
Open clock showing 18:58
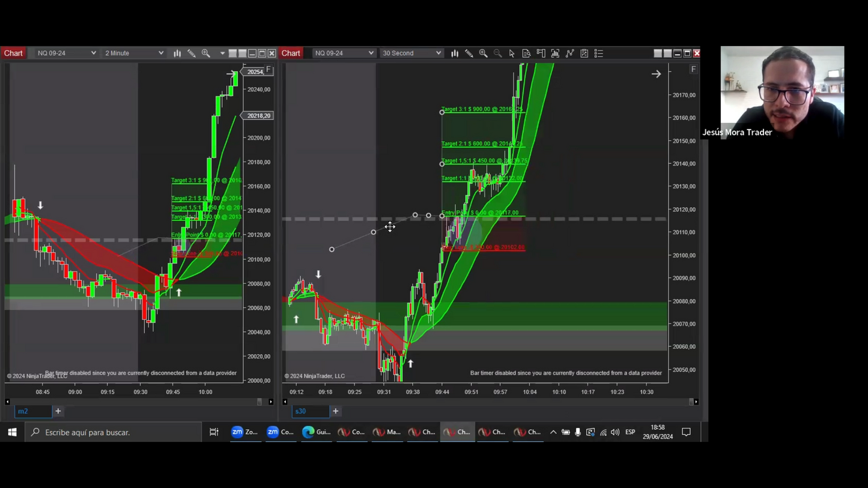657,432
